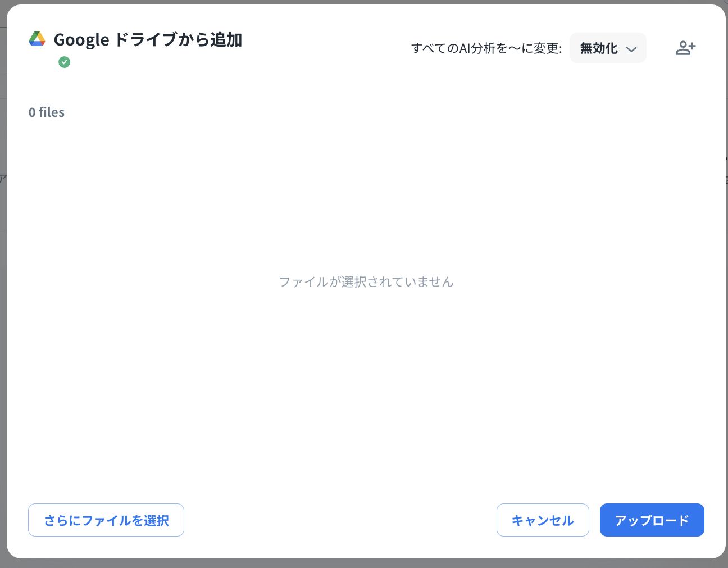This screenshot has width=728, height=568.
Task: Start the transfer with アップロード button
Action: tap(652, 520)
